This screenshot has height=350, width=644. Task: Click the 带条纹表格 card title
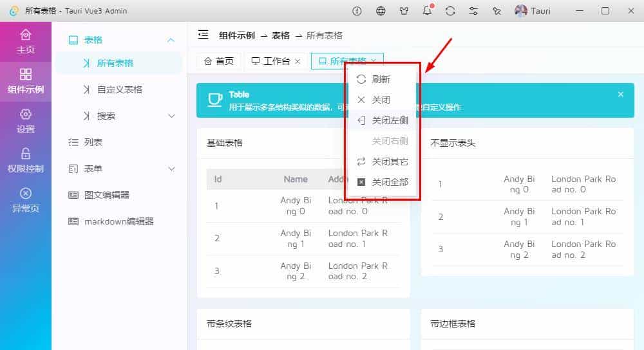229,324
